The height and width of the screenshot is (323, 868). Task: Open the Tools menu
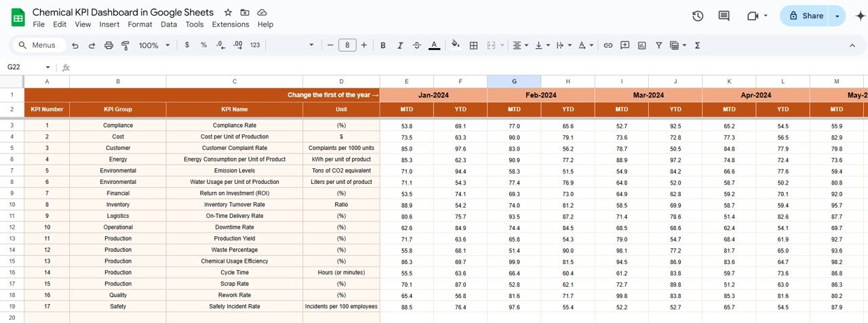click(x=195, y=24)
